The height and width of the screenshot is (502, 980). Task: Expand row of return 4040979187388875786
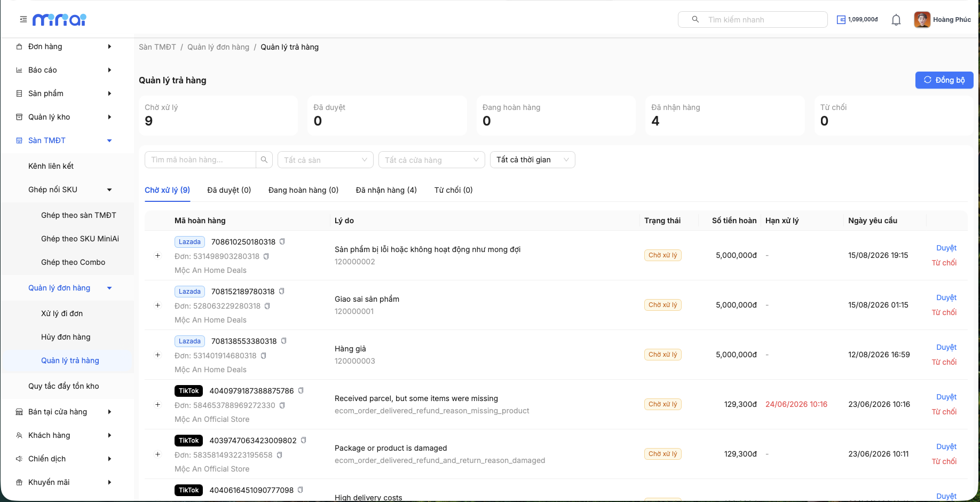[157, 404]
